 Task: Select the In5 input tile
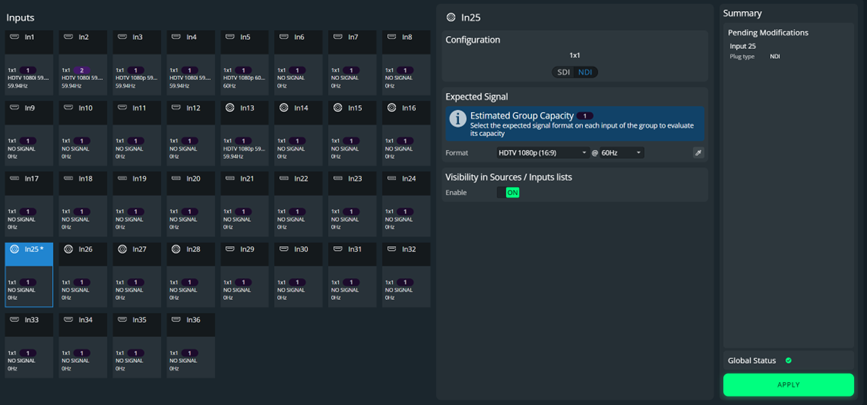click(245, 62)
